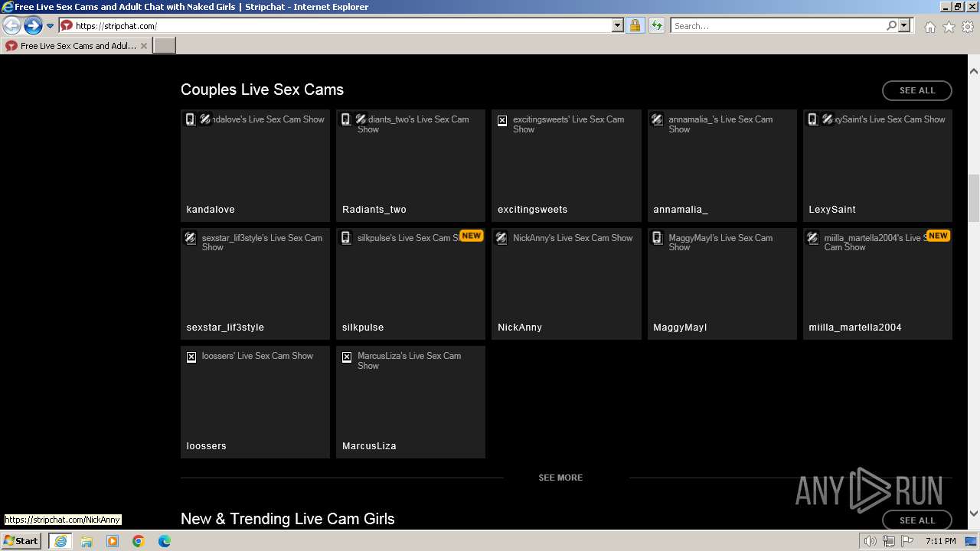The width and height of the screenshot is (980, 551).
Task: Open silkpulse cam card
Action: pyautogui.click(x=410, y=284)
